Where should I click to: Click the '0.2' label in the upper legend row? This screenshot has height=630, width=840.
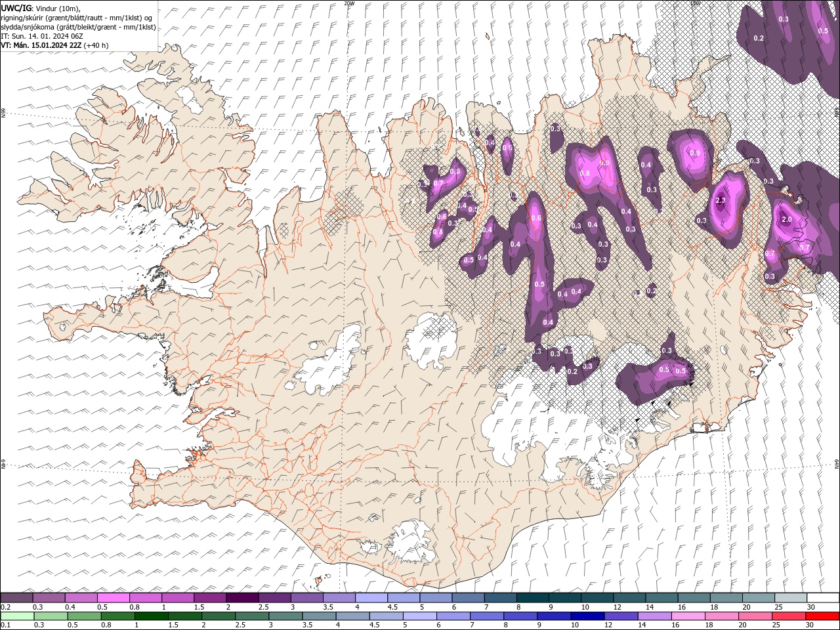pyautogui.click(x=5, y=607)
